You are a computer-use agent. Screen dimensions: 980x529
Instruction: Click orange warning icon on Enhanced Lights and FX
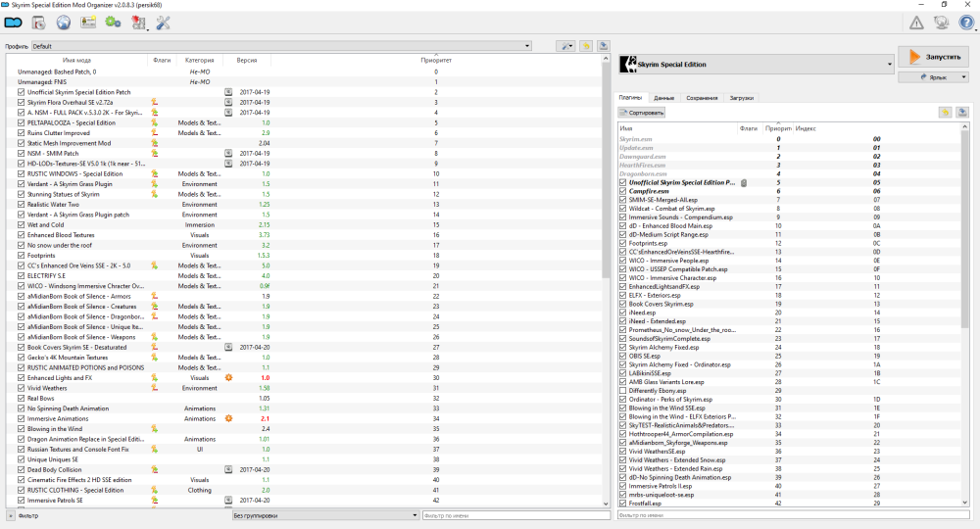[228, 378]
